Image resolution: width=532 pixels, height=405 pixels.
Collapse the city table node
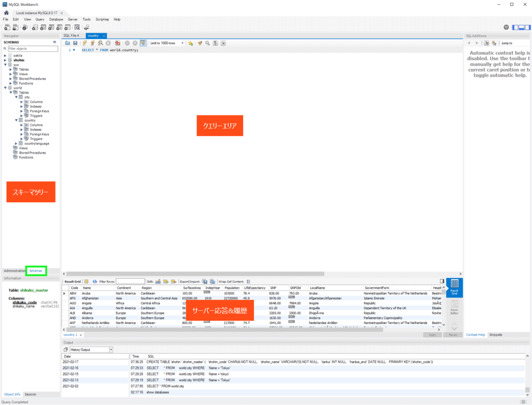[x=16, y=97]
